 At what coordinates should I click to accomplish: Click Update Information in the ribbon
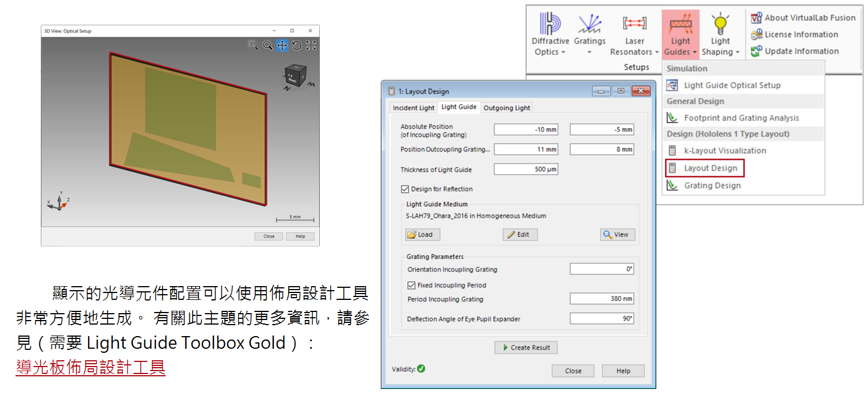pos(795,51)
